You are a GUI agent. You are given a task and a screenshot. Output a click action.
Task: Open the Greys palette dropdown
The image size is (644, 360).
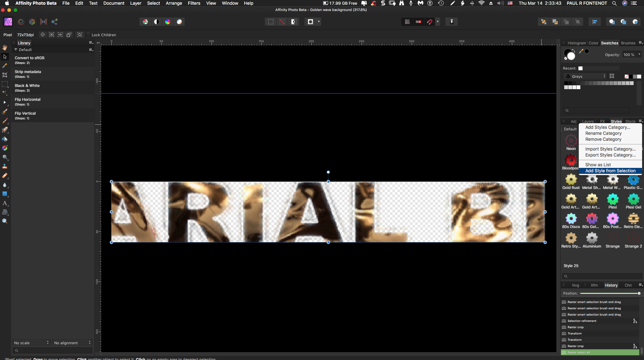[x=585, y=76]
